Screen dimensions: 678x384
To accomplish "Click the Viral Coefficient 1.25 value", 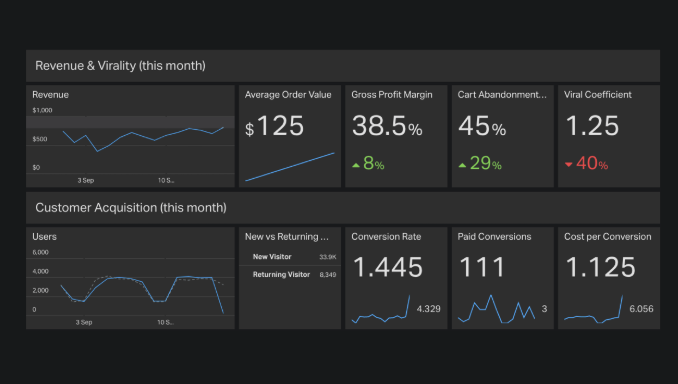I will point(592,126).
